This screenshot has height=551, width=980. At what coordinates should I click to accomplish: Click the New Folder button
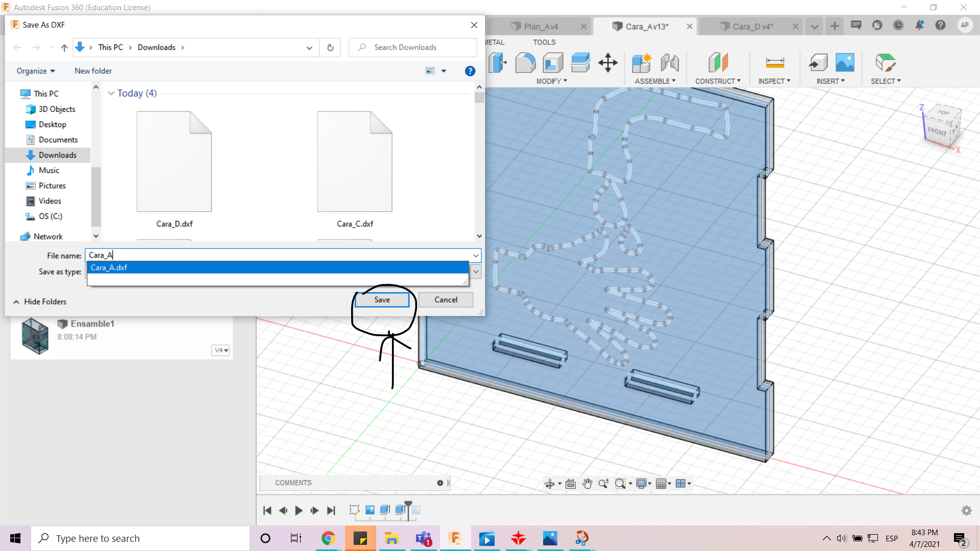pos(93,70)
